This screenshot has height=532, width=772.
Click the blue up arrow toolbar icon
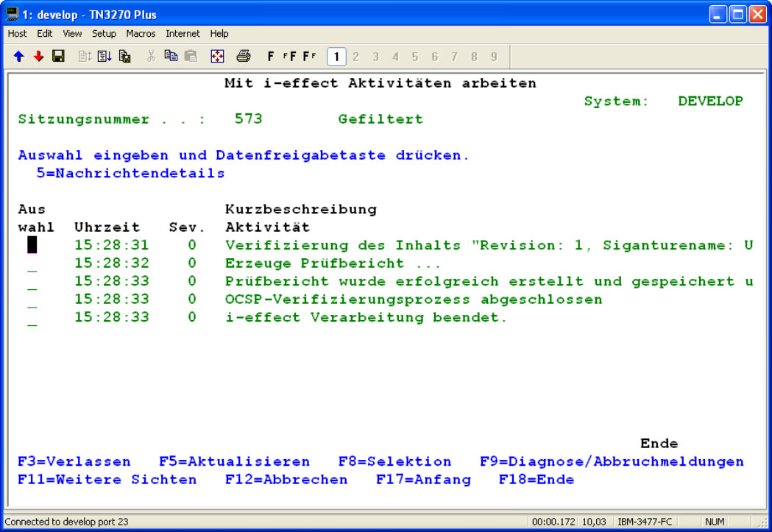click(19, 57)
